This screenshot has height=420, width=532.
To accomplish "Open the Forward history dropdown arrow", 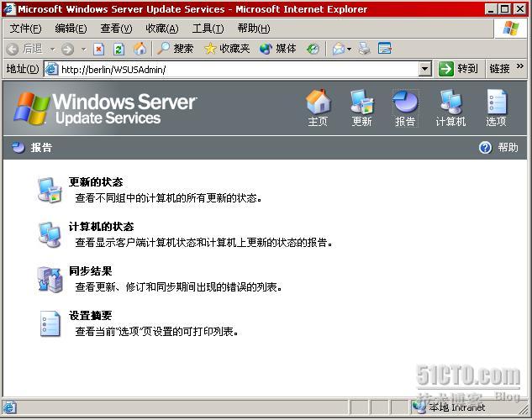I will (x=83, y=50).
